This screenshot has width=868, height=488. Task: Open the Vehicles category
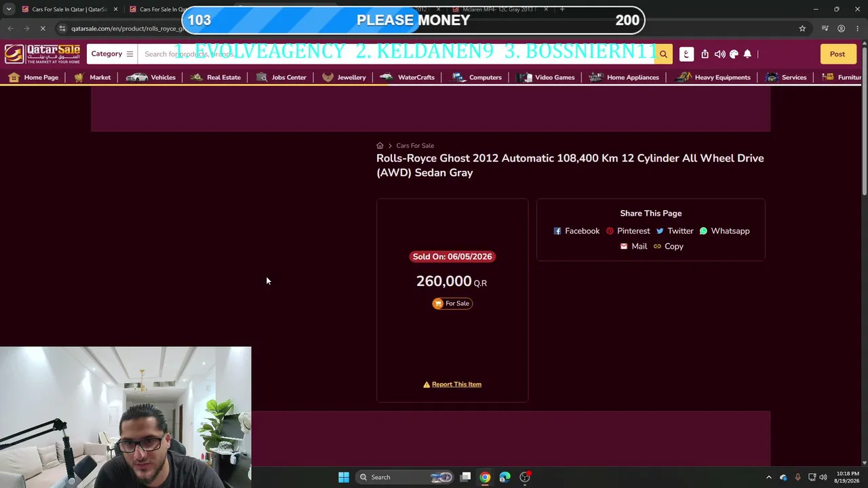151,77
